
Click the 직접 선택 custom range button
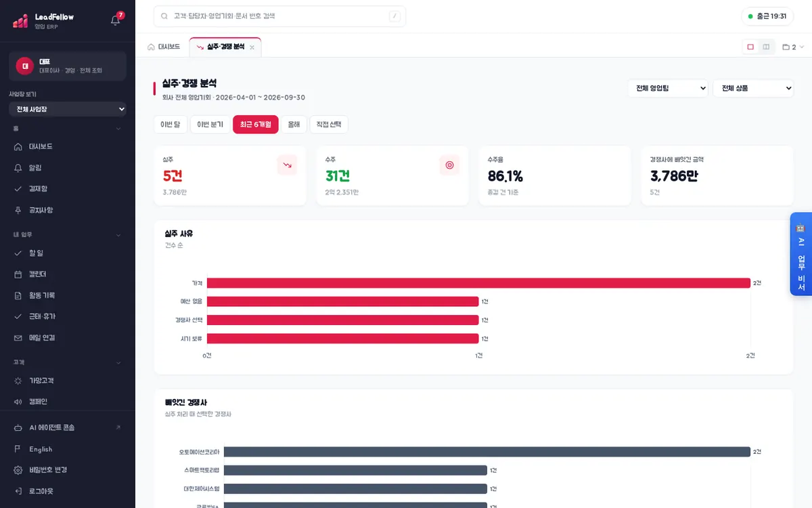pos(329,125)
